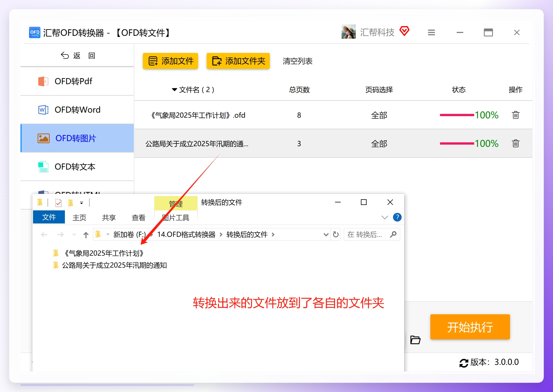Click the red VIP diamond icon
Screen dimensions: 553x392
(404, 31)
